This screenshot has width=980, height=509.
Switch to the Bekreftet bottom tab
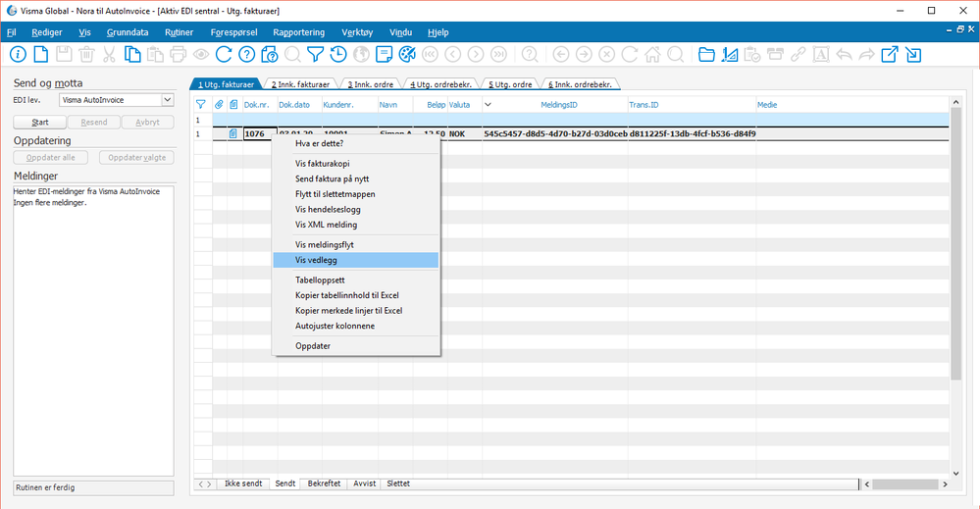point(324,484)
